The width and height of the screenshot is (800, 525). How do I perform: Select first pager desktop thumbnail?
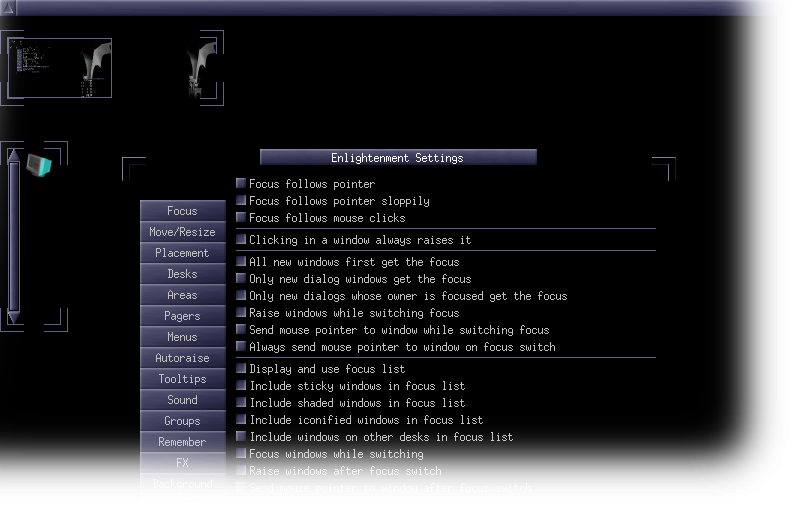pyautogui.click(x=60, y=68)
